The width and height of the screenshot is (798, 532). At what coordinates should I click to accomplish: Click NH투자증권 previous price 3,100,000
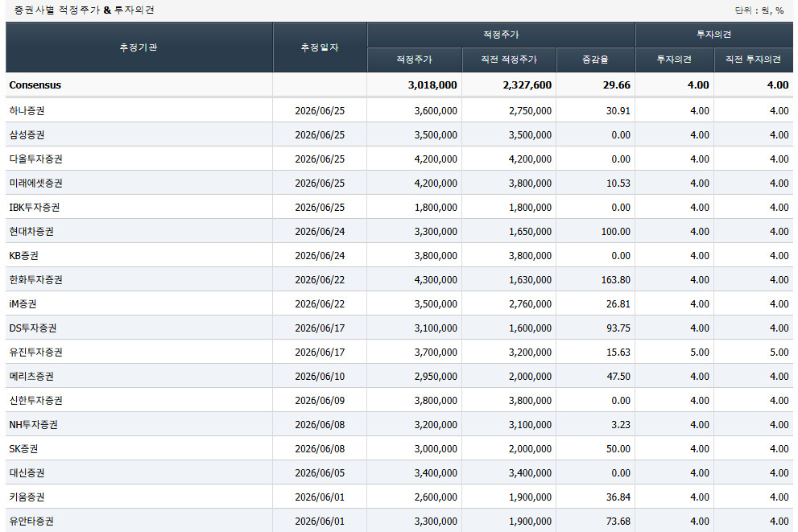pos(531,425)
